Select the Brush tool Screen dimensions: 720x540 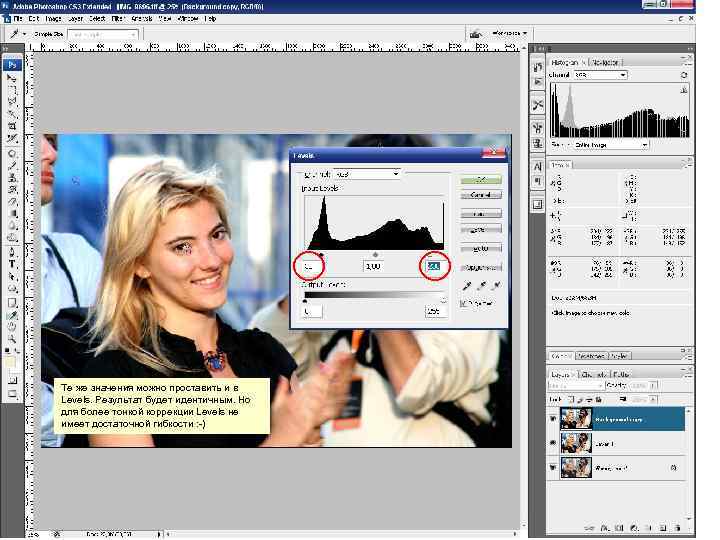pos(12,164)
